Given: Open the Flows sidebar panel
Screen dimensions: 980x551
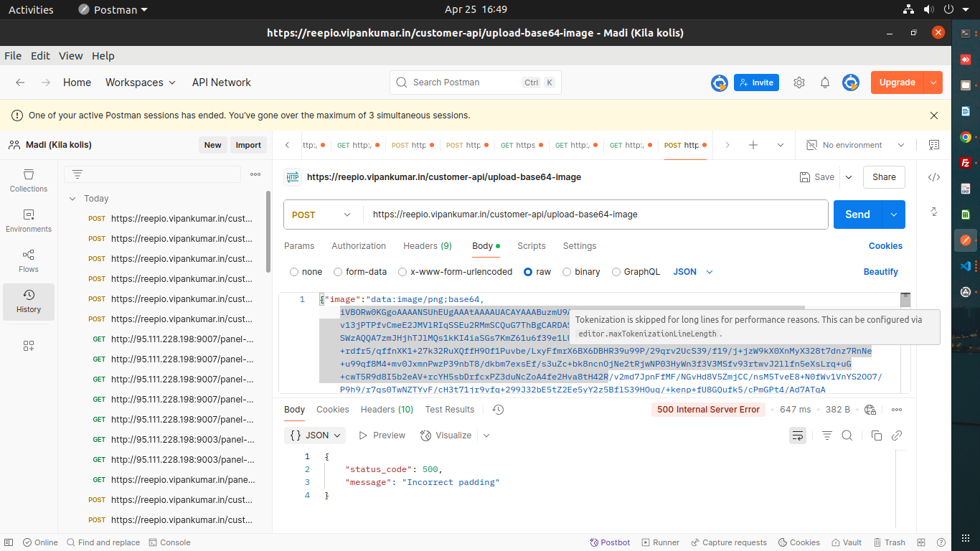Looking at the screenshot, I should [x=29, y=260].
